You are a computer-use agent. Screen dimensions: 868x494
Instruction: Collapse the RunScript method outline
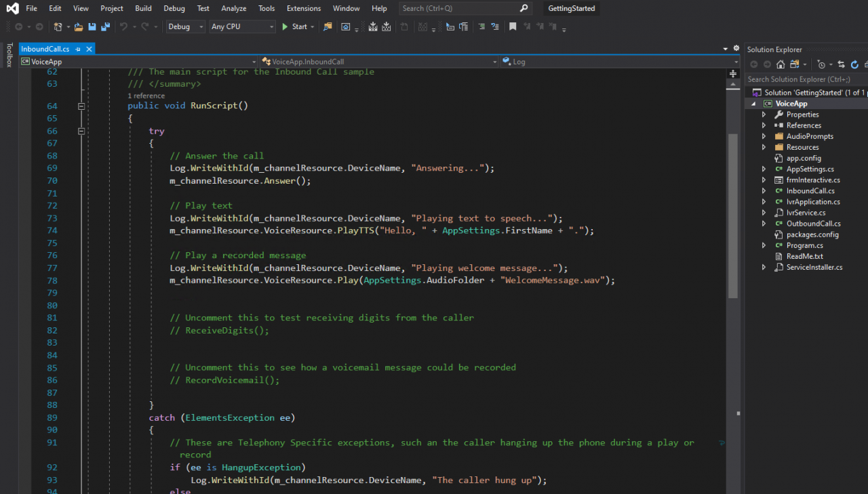(81, 106)
